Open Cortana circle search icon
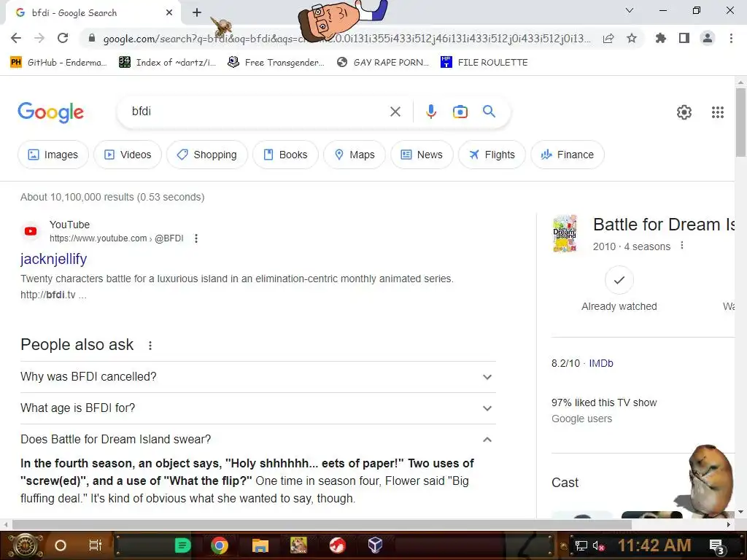Image resolution: width=747 pixels, height=560 pixels. coord(61,545)
